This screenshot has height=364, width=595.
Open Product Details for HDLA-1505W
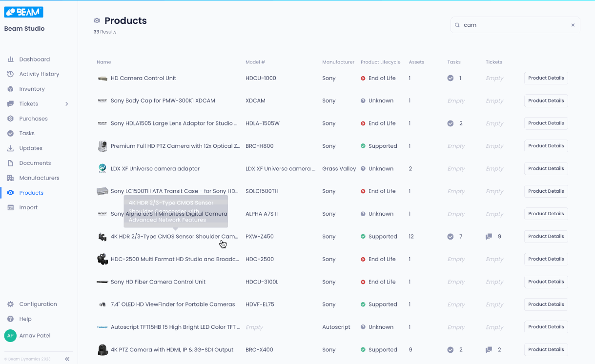(546, 123)
